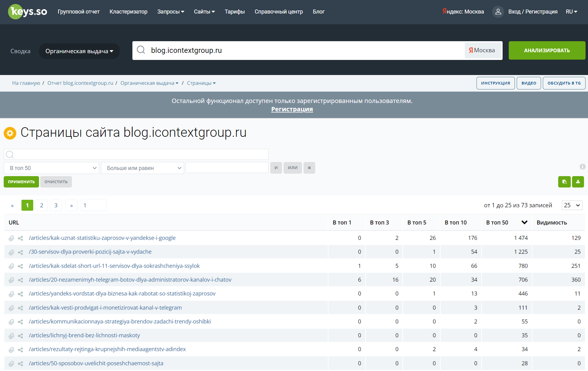Click share icon for kak-sdelat-short-url row
Screen dimensions: 588x371
[21, 266]
